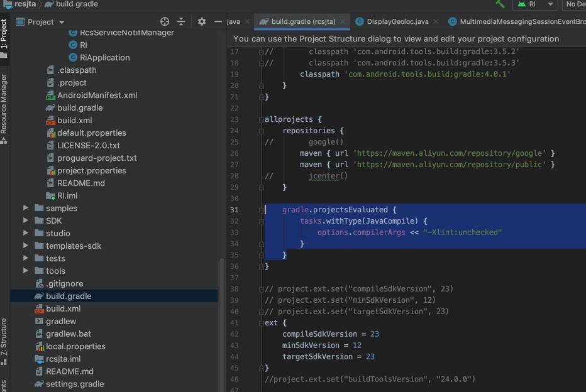586x392 pixels.
Task: Click the build hammer icon
Action: [500, 4]
